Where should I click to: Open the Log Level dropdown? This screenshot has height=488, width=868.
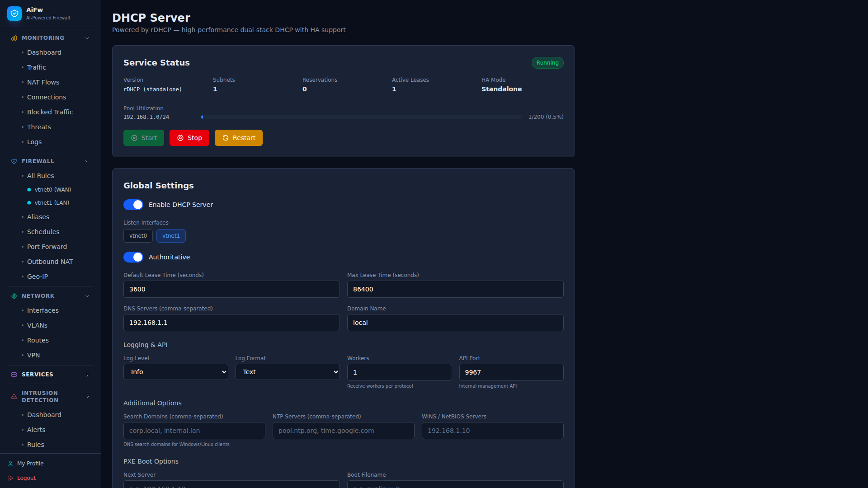click(175, 372)
